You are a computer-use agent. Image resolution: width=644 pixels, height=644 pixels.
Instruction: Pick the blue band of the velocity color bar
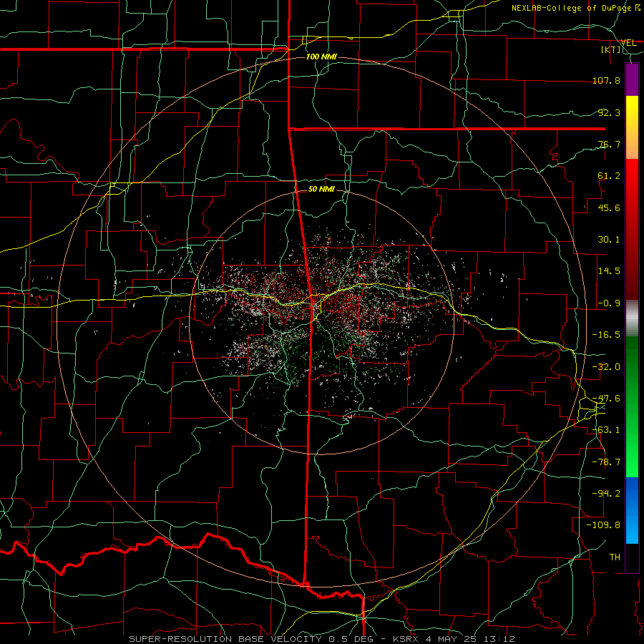(x=632, y=510)
